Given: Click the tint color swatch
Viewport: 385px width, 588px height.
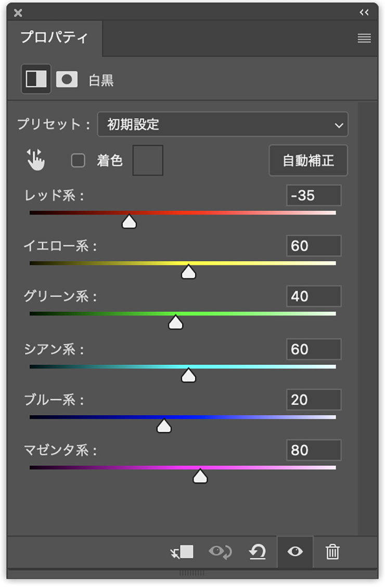Looking at the screenshot, I should [148, 160].
